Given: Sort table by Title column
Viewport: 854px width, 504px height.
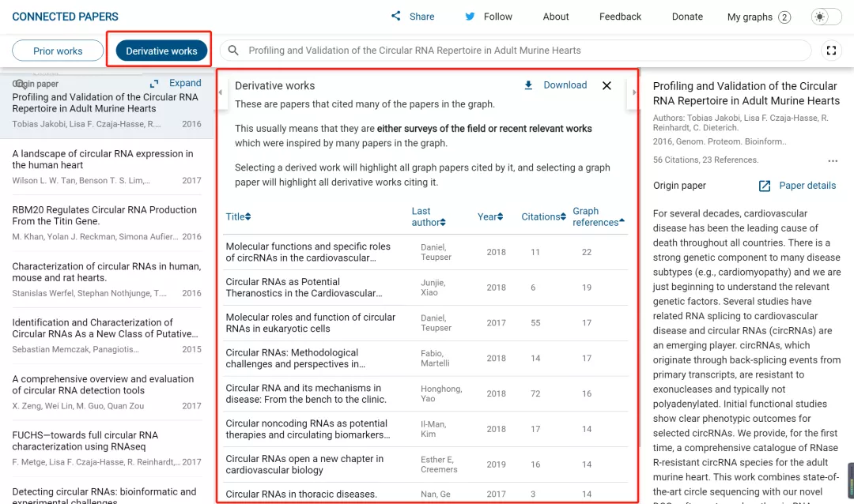Looking at the screenshot, I should point(237,216).
